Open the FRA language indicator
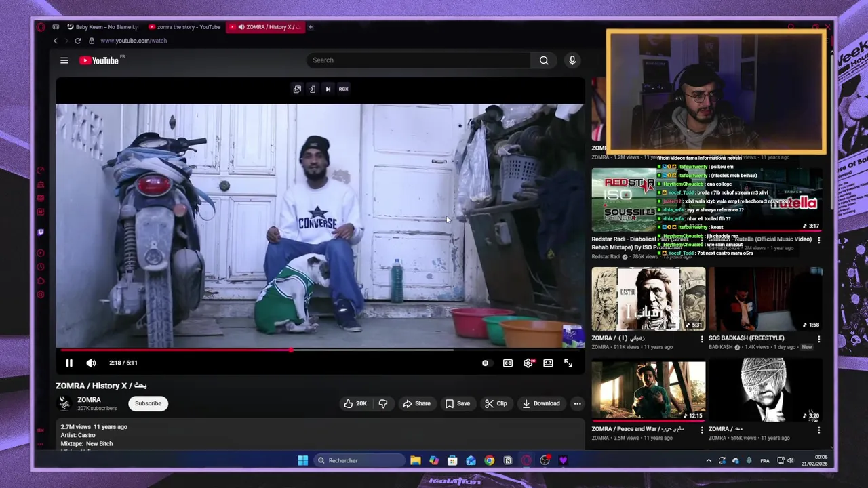Viewport: 868px width, 488px height. click(765, 461)
